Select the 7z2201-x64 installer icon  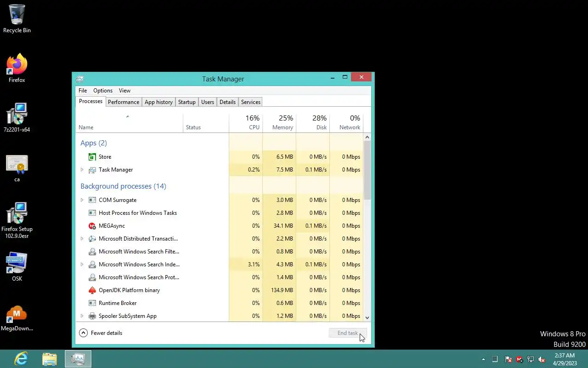(17, 118)
